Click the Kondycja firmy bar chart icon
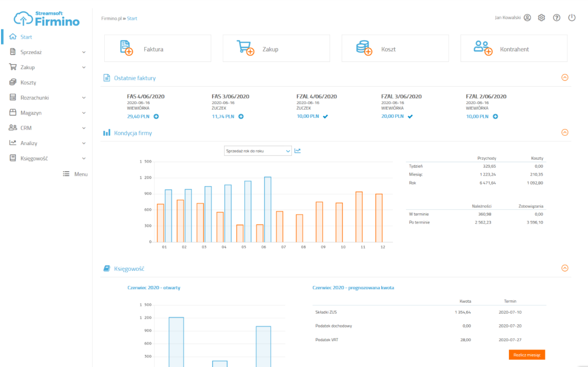The width and height of the screenshot is (588, 367). click(107, 133)
